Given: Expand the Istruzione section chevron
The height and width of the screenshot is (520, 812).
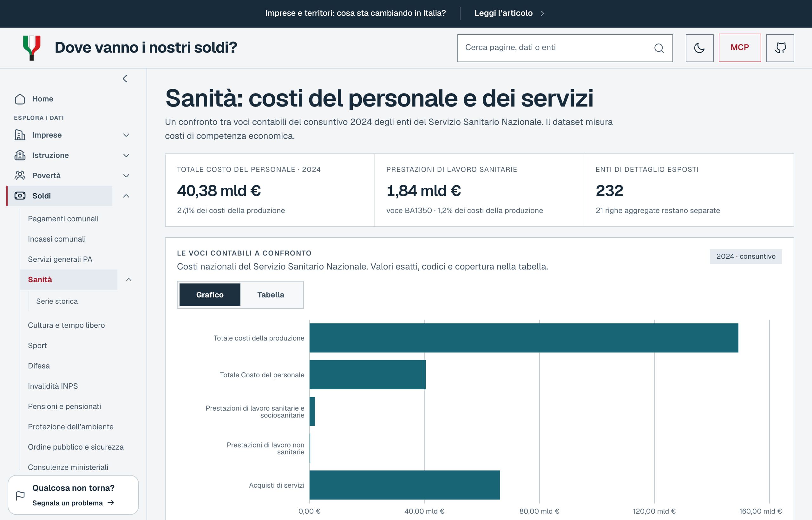Looking at the screenshot, I should coord(126,155).
